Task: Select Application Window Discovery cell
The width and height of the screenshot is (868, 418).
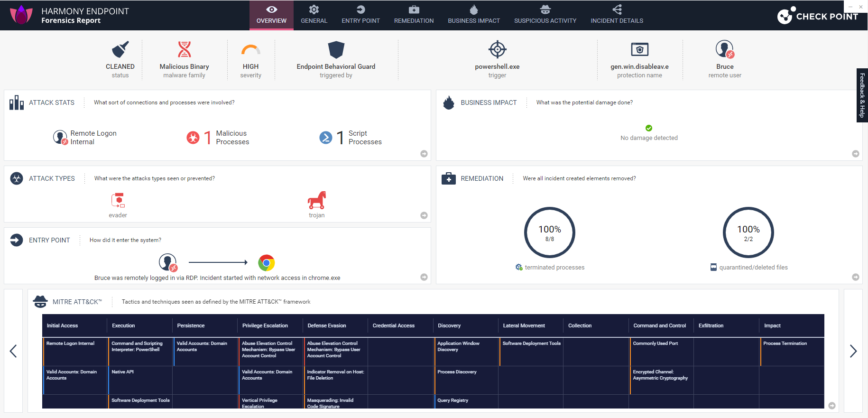Action: coord(466,352)
